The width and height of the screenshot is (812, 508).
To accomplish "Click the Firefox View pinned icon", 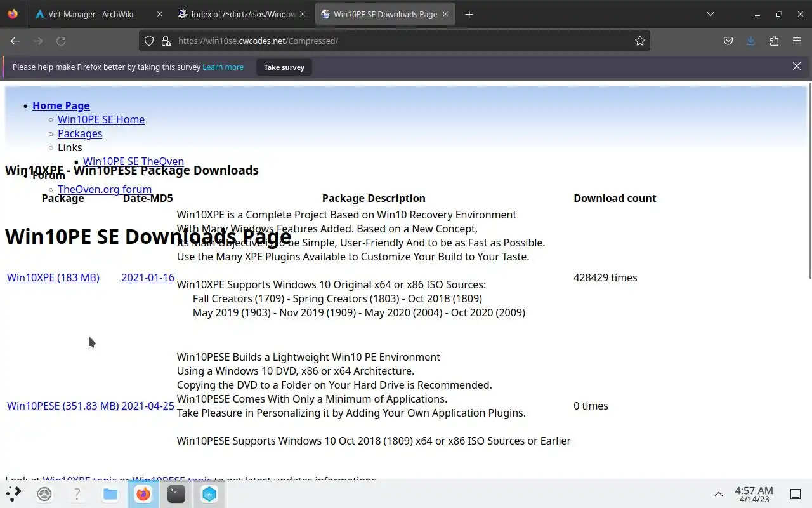I will tap(13, 14).
